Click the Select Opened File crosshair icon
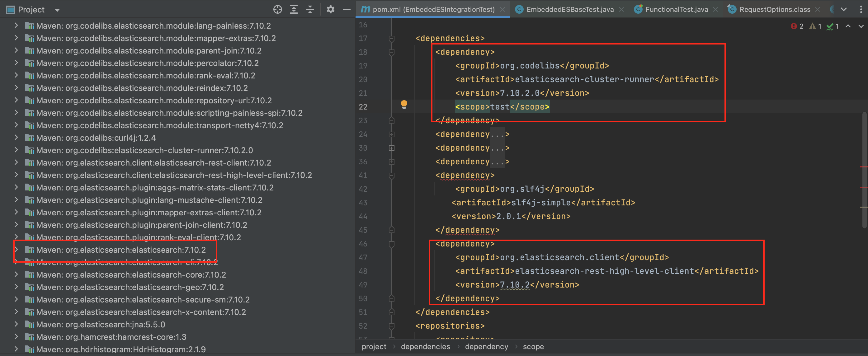Viewport: 868px width, 356px height. tap(277, 9)
